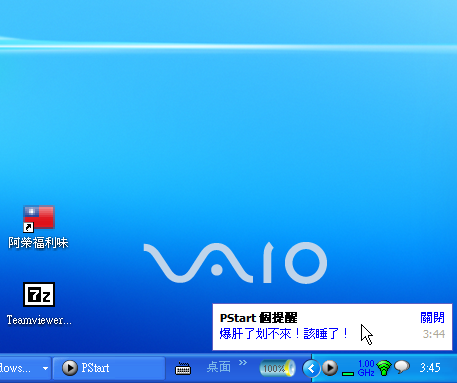
Task: Click the 3:44 timestamp in the reminder
Action: (x=434, y=334)
